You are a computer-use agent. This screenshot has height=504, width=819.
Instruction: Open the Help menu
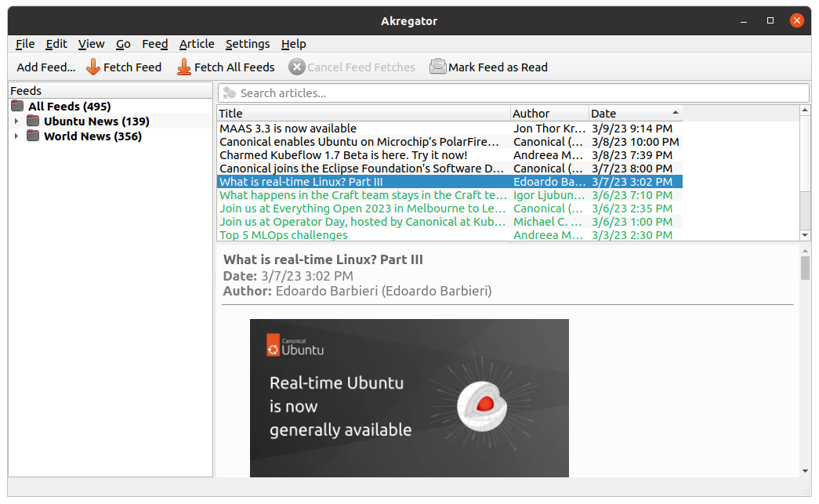[x=294, y=44]
